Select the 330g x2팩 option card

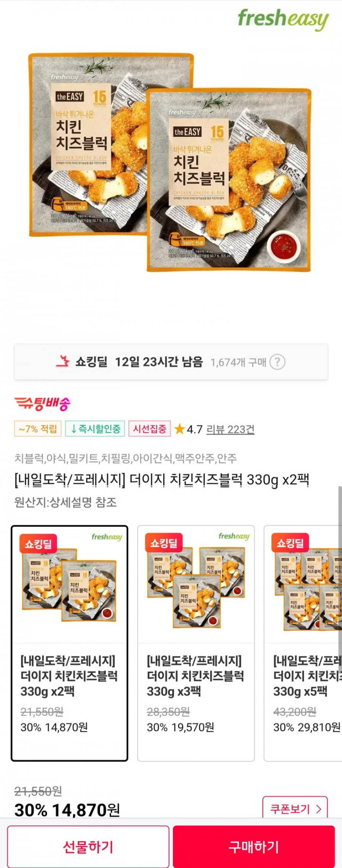pyautogui.click(x=69, y=643)
